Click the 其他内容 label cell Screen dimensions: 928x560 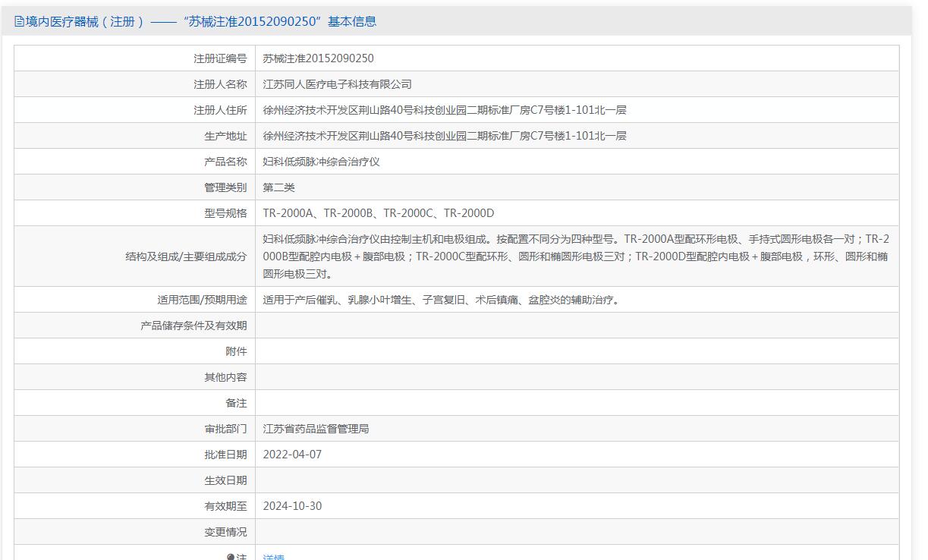point(135,377)
